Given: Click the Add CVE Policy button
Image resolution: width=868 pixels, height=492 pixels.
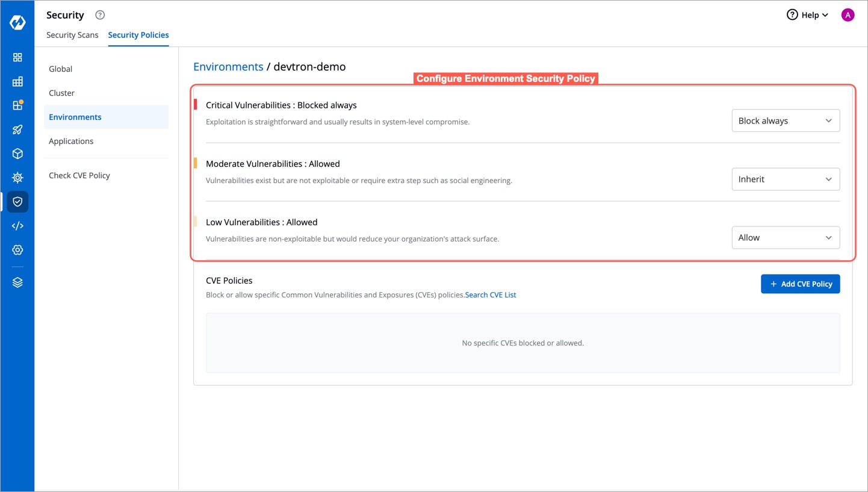Looking at the screenshot, I should pos(800,284).
